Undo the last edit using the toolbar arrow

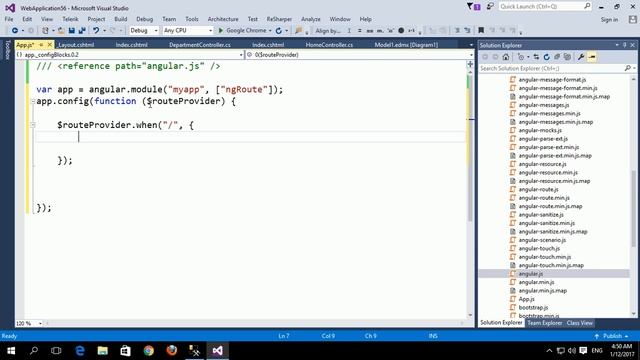(96, 31)
